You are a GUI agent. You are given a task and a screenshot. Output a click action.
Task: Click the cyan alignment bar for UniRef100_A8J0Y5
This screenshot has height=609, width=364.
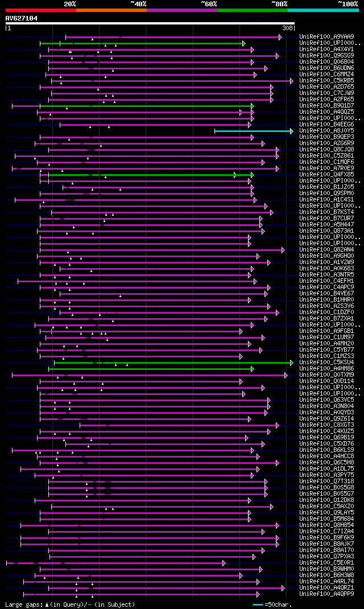click(254, 131)
